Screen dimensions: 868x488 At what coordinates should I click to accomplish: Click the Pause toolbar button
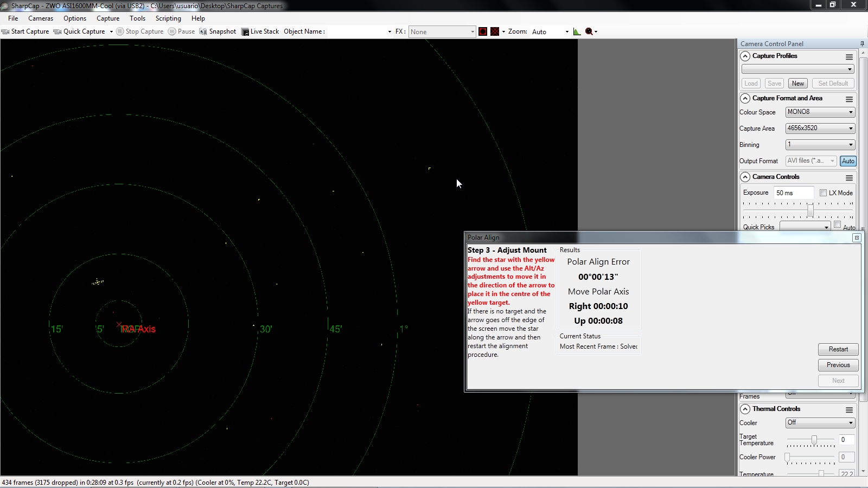click(x=182, y=31)
